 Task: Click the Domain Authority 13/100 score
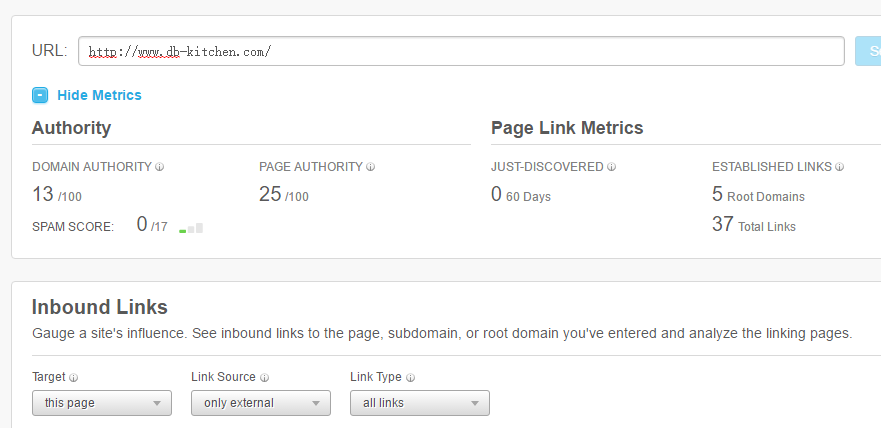tap(57, 194)
